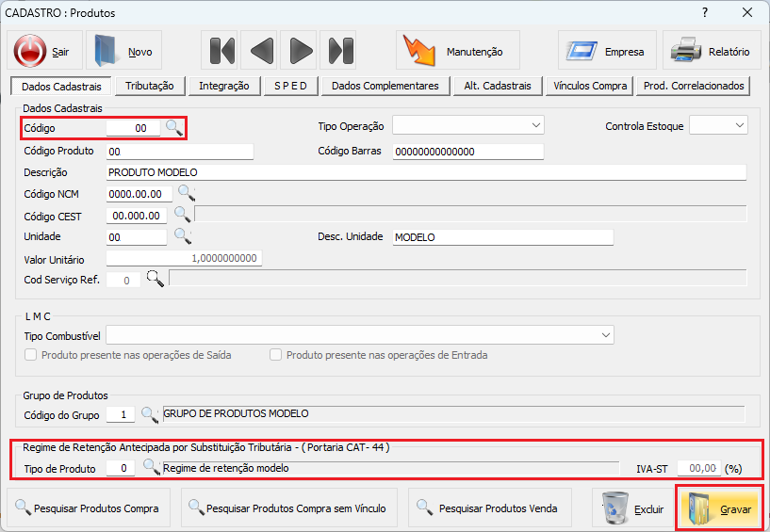The width and height of the screenshot is (770, 532).
Task: Click the Descrição field with PRODUTO MODELO
Action: click(426, 172)
